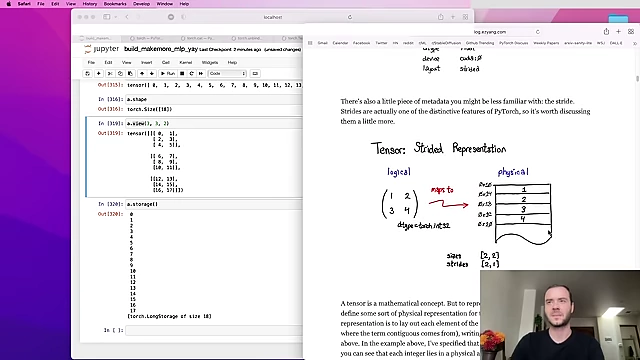Restart and run all with fast-forward icon
The height and width of the screenshot is (360, 640).
pos(201,73)
